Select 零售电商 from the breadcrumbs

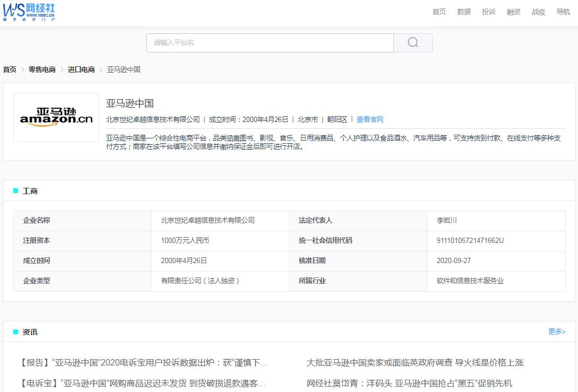pos(41,69)
